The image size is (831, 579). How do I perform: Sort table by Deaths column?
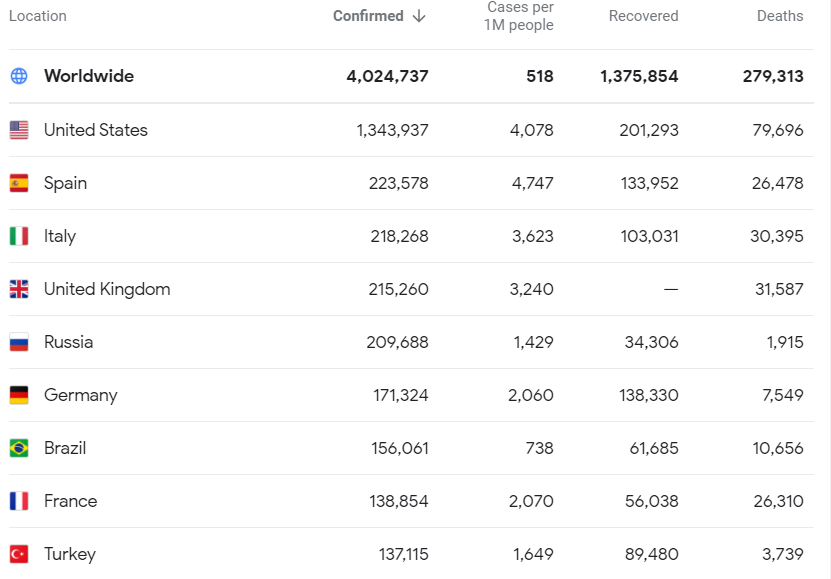[x=780, y=16]
